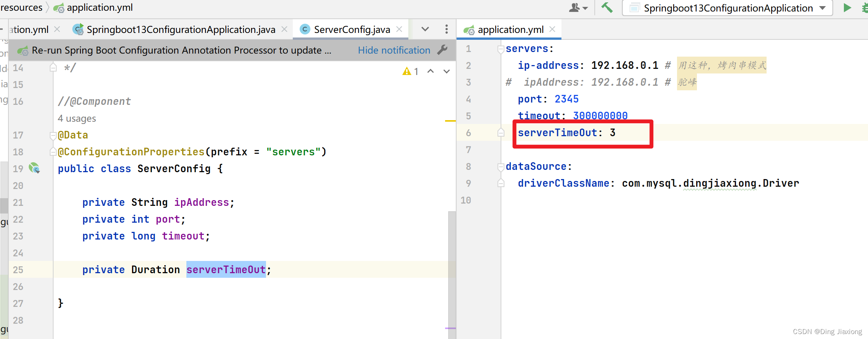Open the user account dropdown icon
The image size is (868, 339).
[x=578, y=8]
